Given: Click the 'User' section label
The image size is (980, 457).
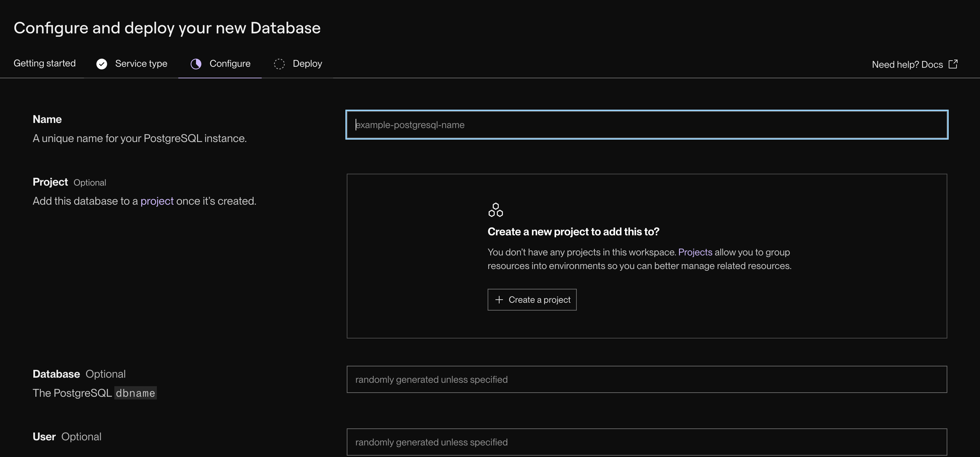Looking at the screenshot, I should point(44,437).
